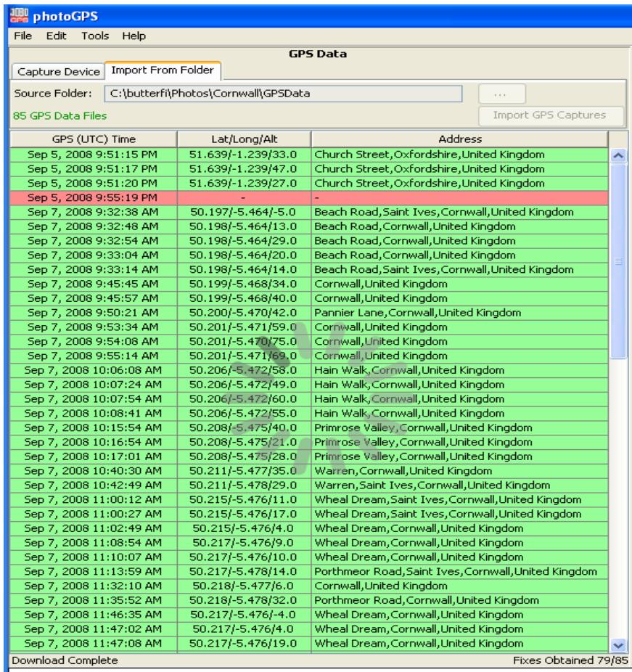Select row Sep 7, 2008 9:54:08 AM

tap(309, 342)
